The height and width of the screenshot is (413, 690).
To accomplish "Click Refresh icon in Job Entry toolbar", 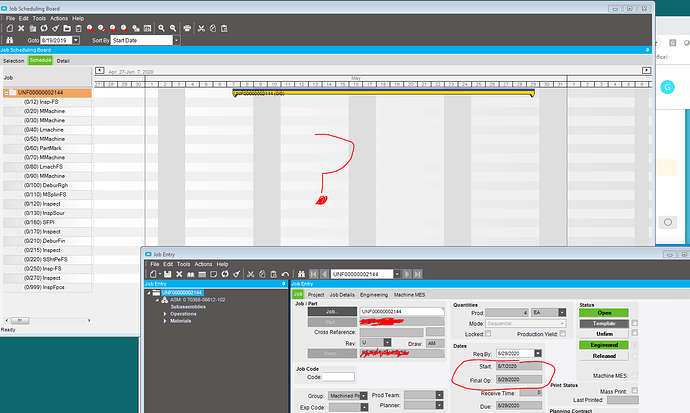I will pyautogui.click(x=225, y=274).
